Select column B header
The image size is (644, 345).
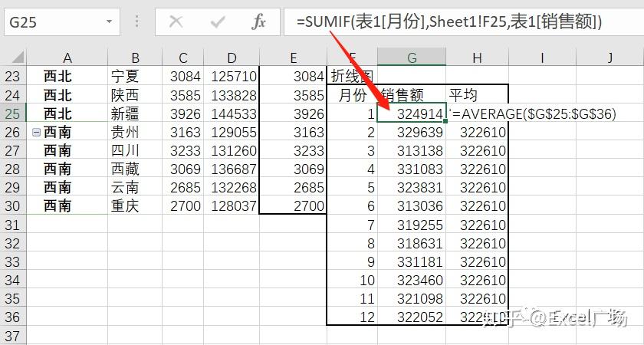[x=135, y=58]
